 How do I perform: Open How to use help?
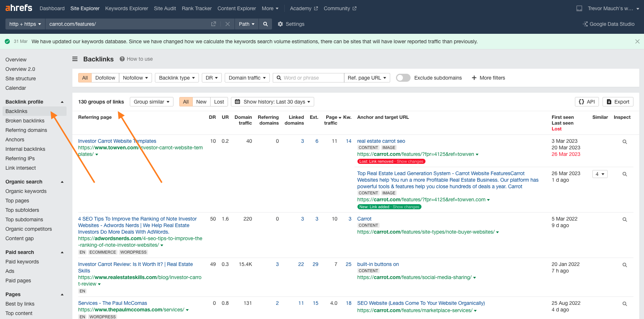136,59
